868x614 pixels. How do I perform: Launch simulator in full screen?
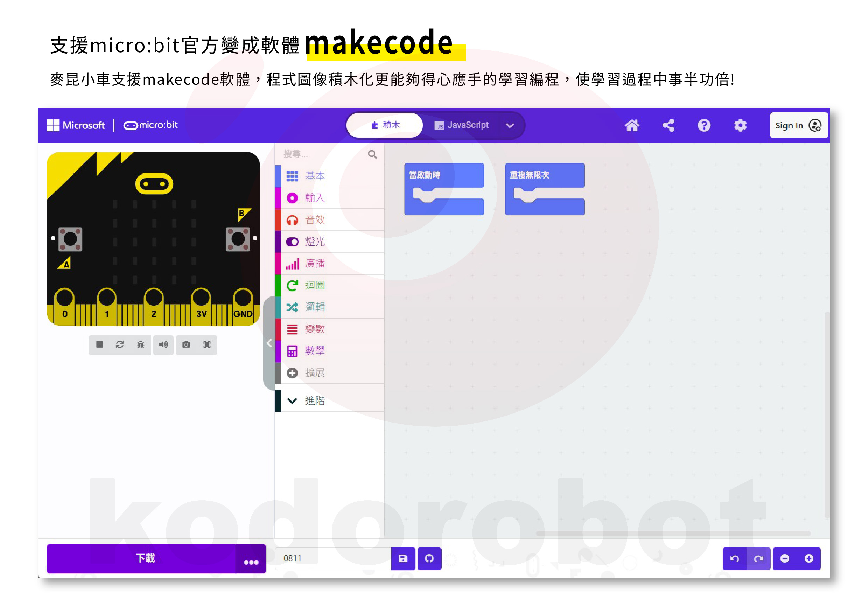pos(207,344)
